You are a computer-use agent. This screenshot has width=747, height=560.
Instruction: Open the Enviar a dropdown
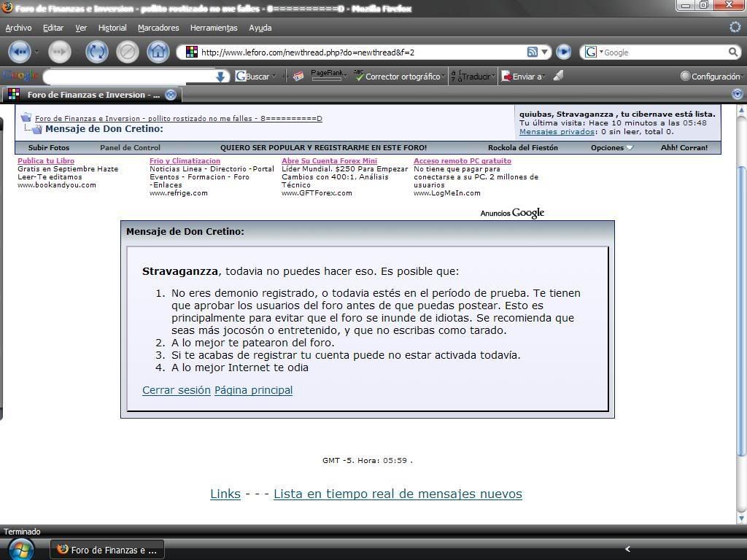click(543, 76)
